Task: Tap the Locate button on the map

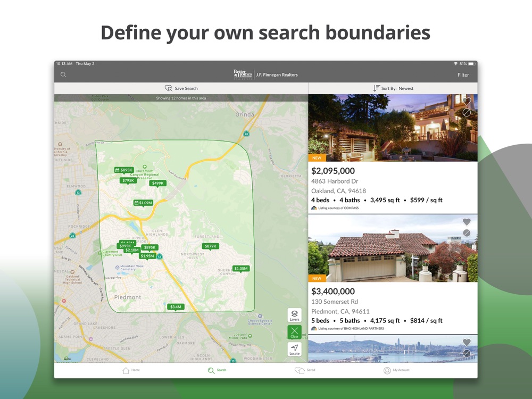Action: click(295, 349)
